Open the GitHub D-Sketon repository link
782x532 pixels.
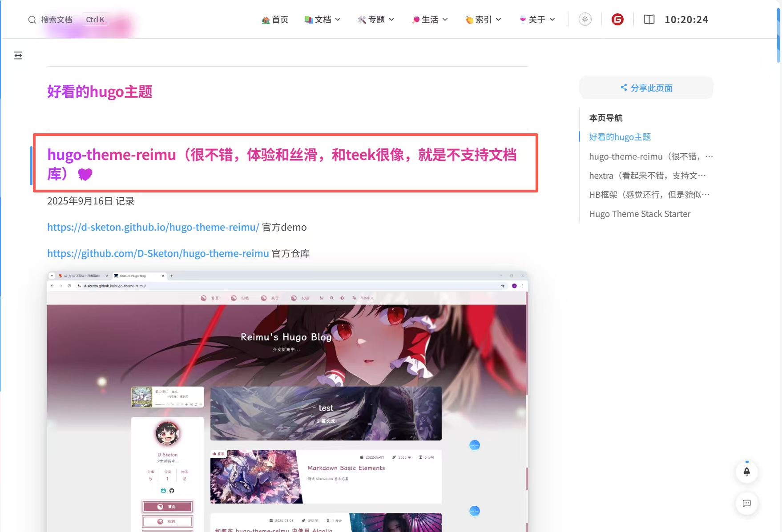pos(158,253)
